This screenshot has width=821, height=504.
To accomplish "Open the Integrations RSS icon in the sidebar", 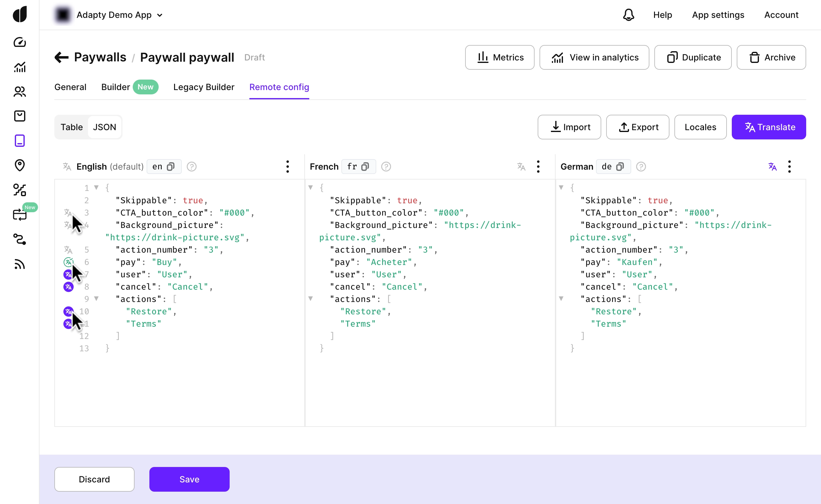I will pos(20,264).
